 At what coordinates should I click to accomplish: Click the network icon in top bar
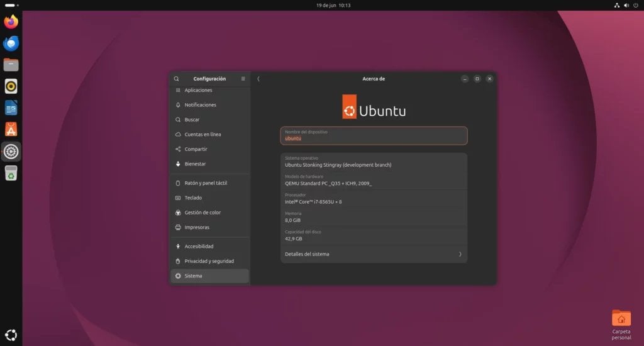click(x=616, y=5)
